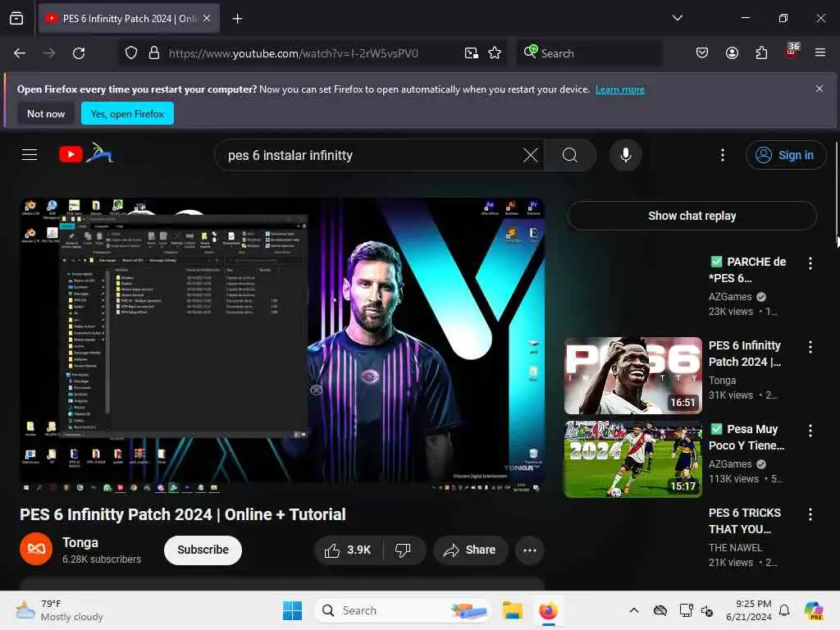Screen dimensions: 840x630
Task: Click Yes, open Firefox button
Action: (x=127, y=113)
